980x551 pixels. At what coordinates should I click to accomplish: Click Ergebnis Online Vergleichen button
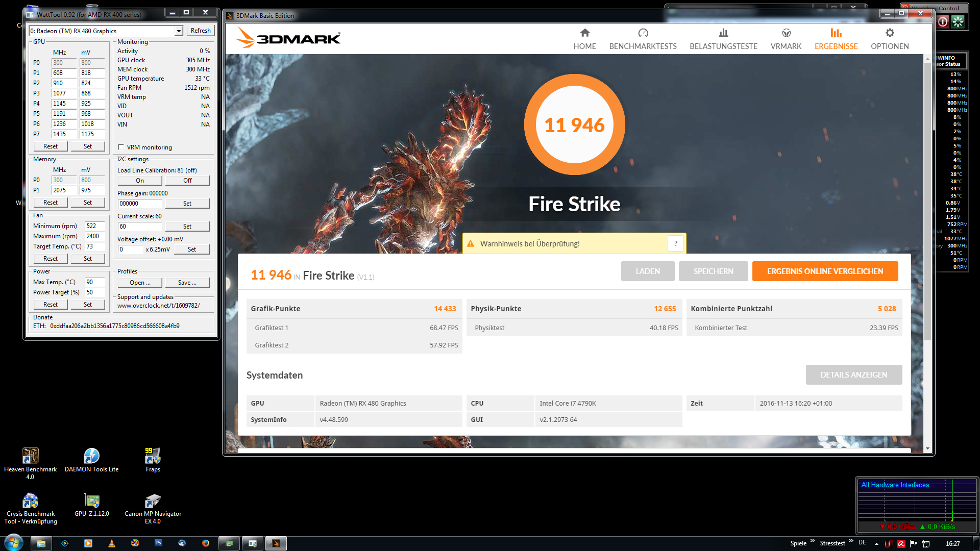click(825, 271)
